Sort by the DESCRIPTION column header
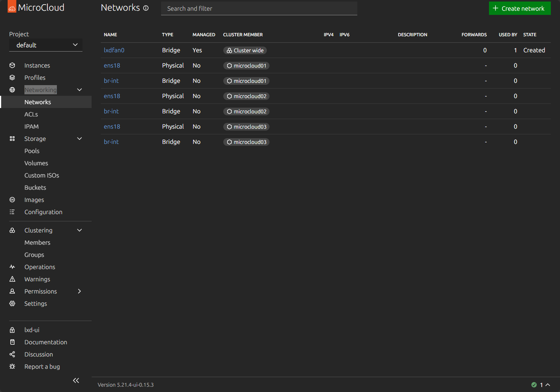Screen dimensions: 560x392 point(412,35)
